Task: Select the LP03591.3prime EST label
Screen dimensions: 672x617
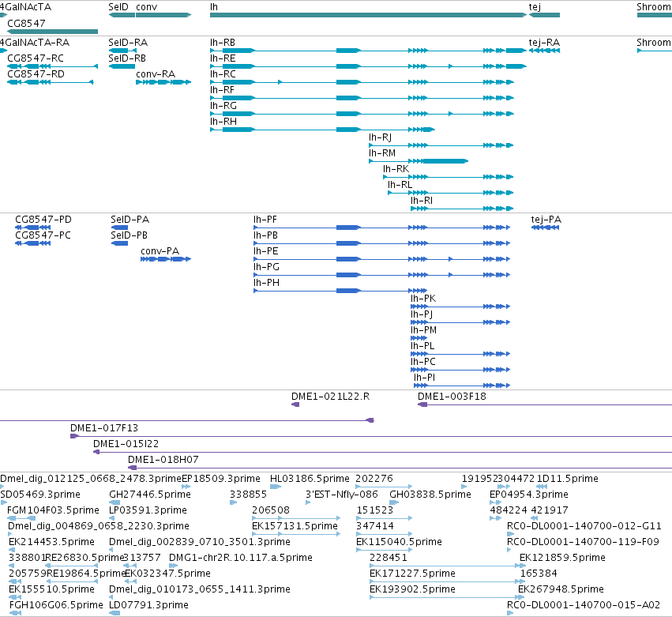Action: click(x=148, y=510)
